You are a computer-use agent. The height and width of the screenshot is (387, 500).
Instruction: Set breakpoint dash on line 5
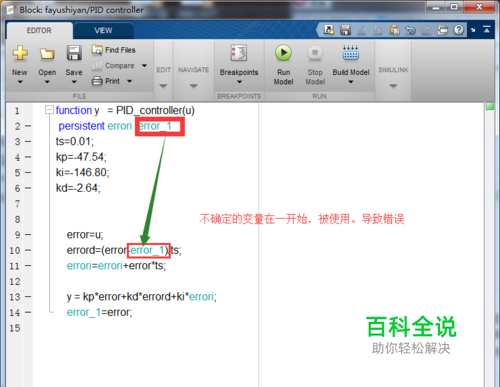point(28,173)
